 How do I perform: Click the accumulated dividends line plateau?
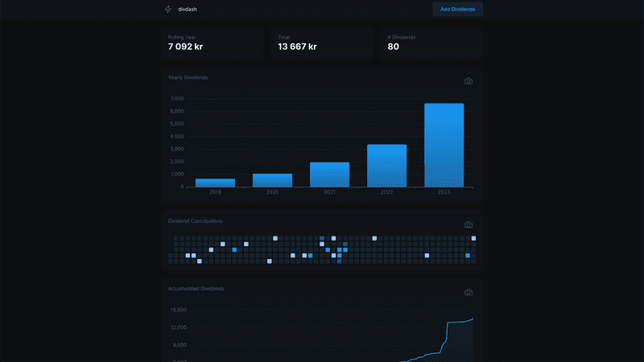pos(456,323)
